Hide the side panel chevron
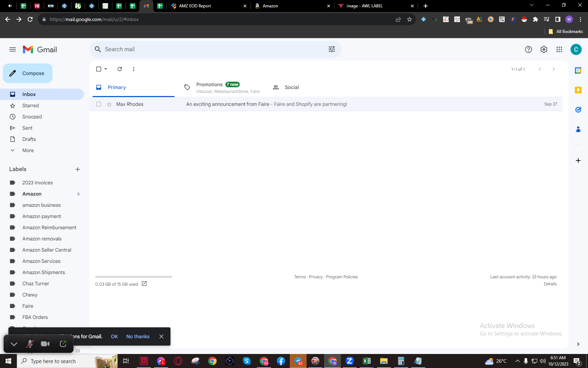Screen dimensions: 588x368 click(578, 344)
